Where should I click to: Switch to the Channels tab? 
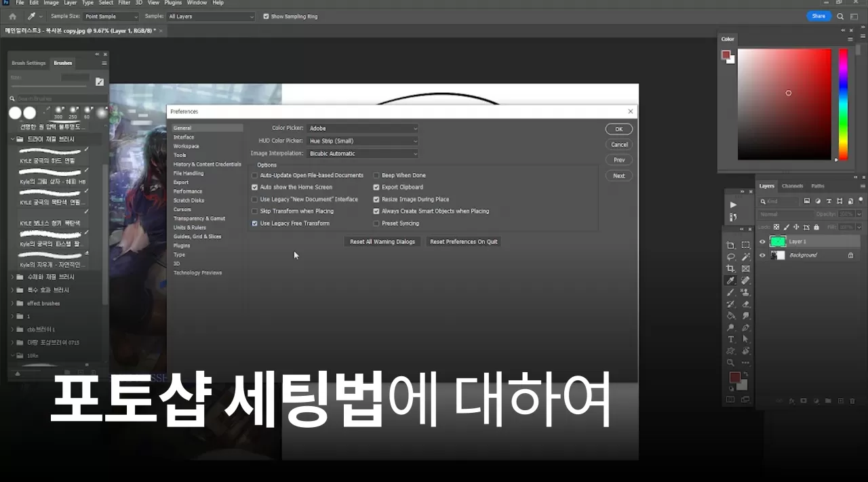[x=792, y=186]
